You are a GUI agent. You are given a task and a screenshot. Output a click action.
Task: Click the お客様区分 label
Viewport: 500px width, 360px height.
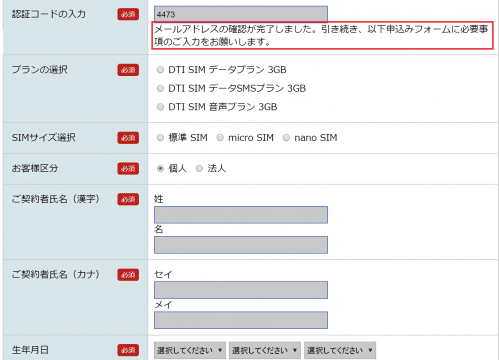tap(35, 168)
